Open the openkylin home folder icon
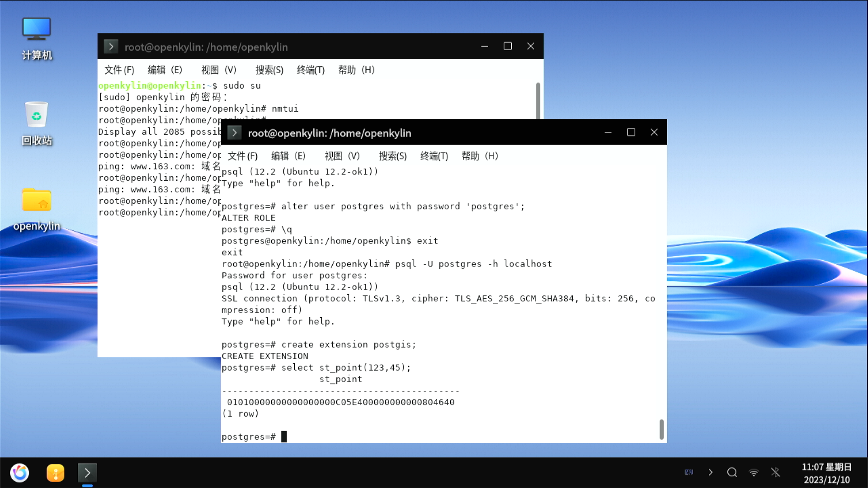The image size is (868, 488). click(x=37, y=209)
